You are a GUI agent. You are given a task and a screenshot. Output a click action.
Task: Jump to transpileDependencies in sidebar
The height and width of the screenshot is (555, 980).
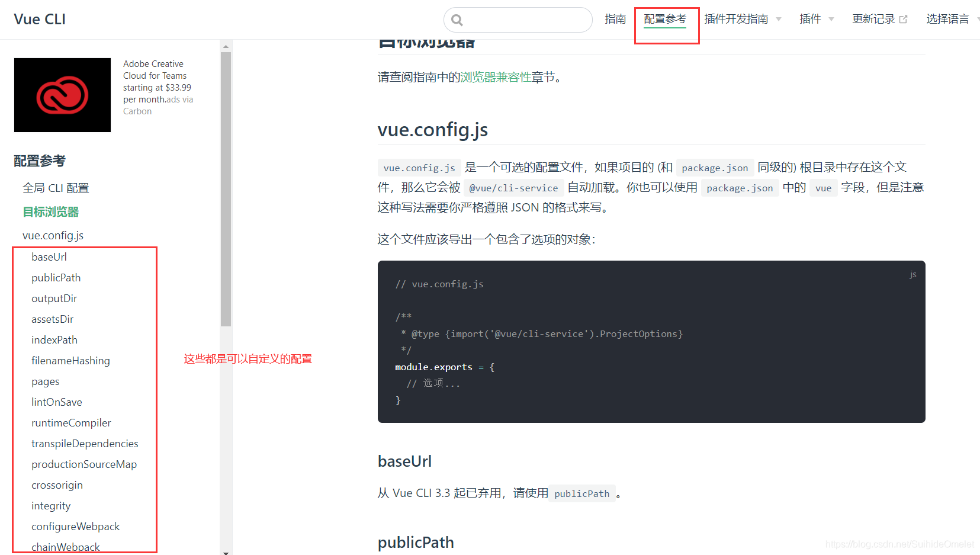(85, 443)
